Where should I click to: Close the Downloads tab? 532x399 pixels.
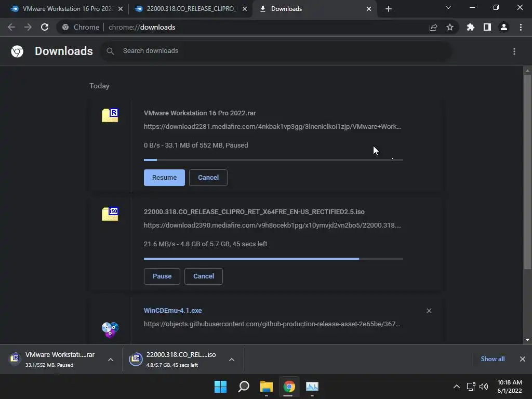pos(369,9)
